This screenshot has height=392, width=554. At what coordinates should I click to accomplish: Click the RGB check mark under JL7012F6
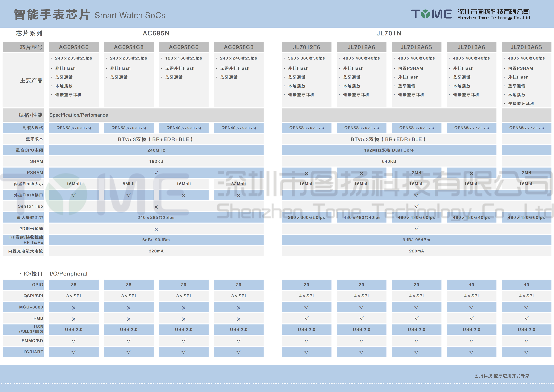(x=306, y=318)
